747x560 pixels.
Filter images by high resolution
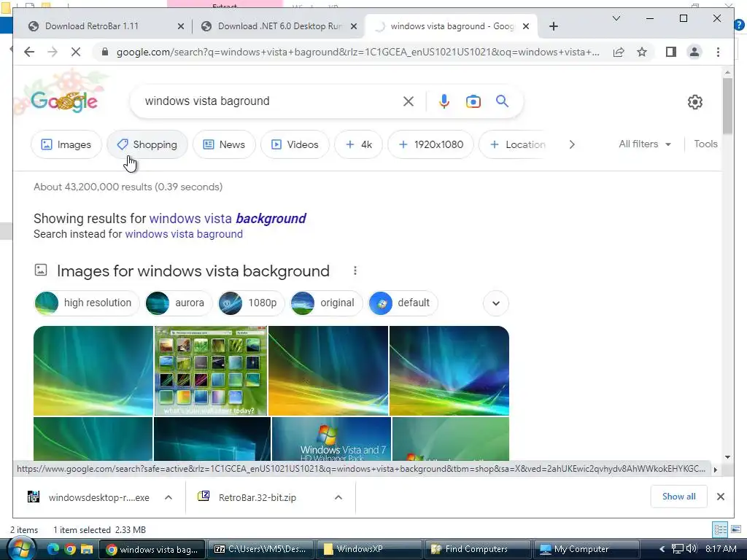tap(87, 303)
